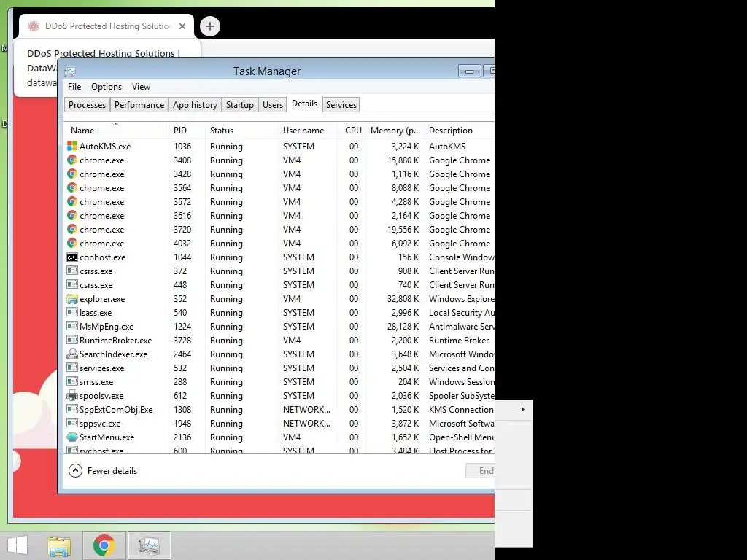747x560 pixels.
Task: Select the Details tab
Action: (304, 104)
